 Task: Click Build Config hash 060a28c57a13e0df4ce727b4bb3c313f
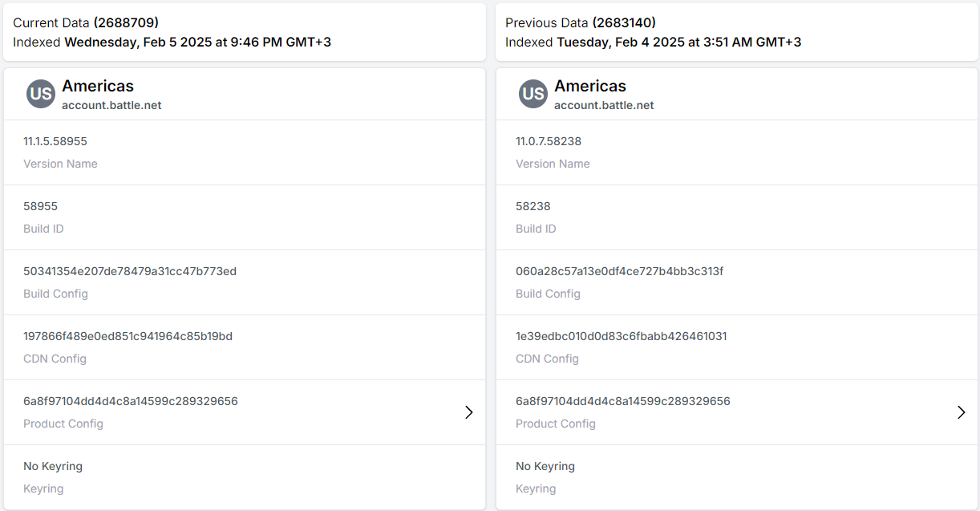(619, 271)
